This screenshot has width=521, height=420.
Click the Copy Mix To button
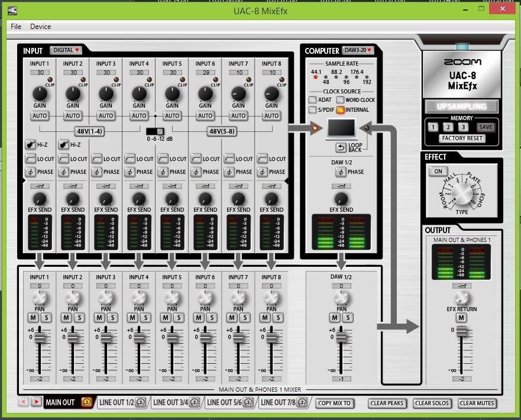(335, 403)
